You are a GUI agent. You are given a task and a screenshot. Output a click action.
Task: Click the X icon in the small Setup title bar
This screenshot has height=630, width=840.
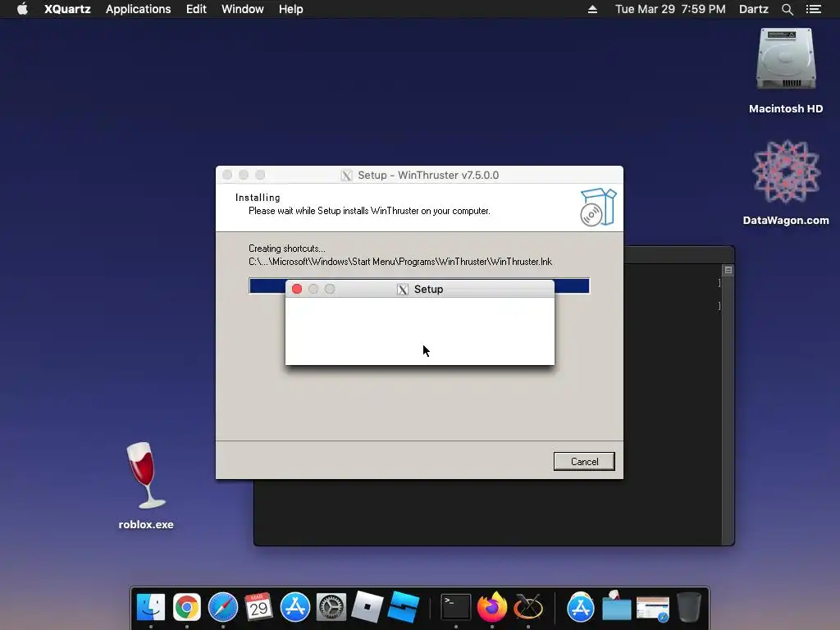(402, 290)
